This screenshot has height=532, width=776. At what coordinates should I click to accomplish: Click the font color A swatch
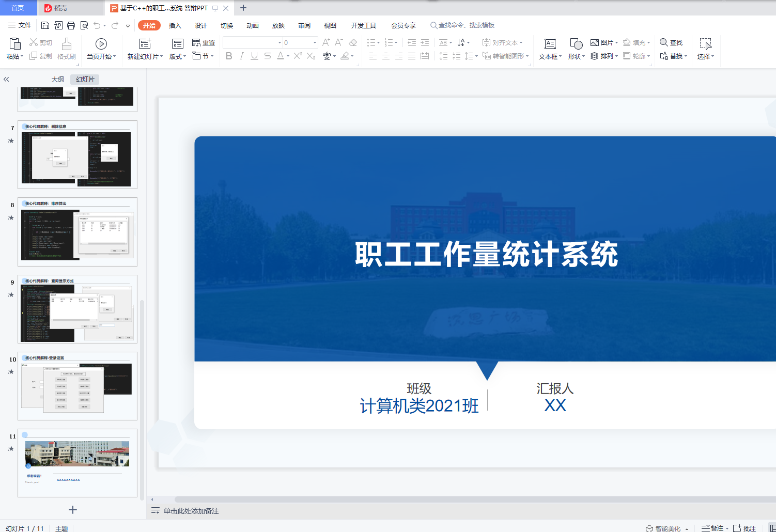coord(281,56)
